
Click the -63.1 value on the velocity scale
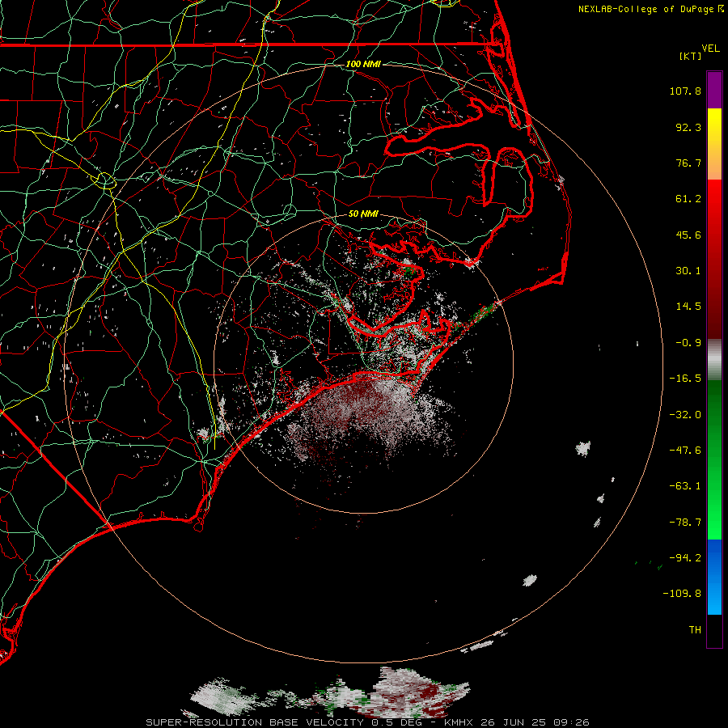tap(685, 486)
